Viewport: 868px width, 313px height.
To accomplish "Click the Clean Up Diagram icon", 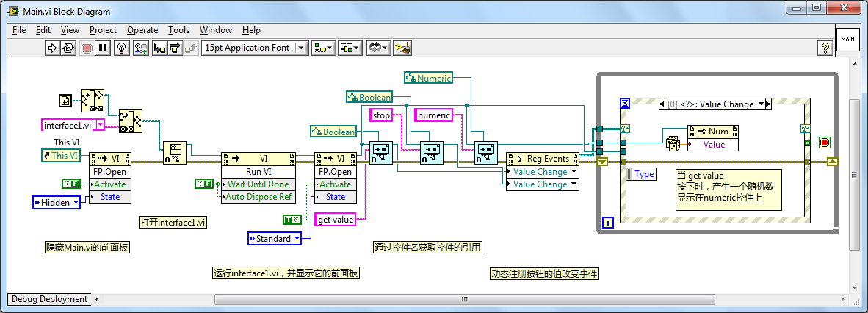I will [x=402, y=48].
